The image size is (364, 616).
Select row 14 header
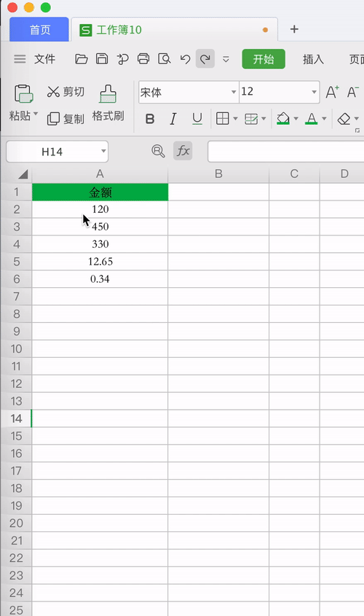[x=16, y=418]
